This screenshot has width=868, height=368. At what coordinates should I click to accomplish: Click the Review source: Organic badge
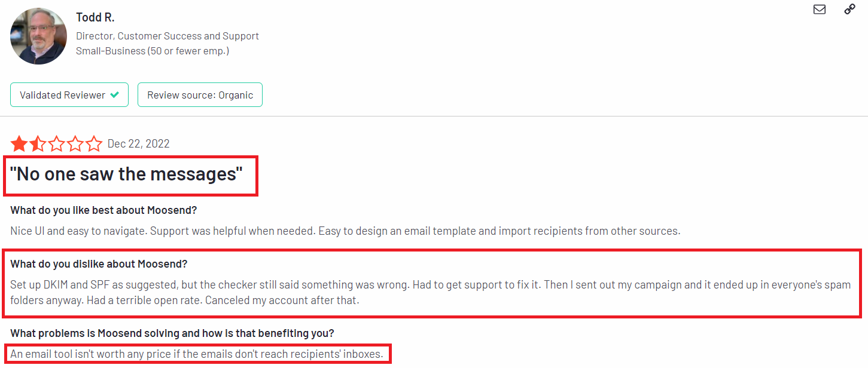pos(200,95)
